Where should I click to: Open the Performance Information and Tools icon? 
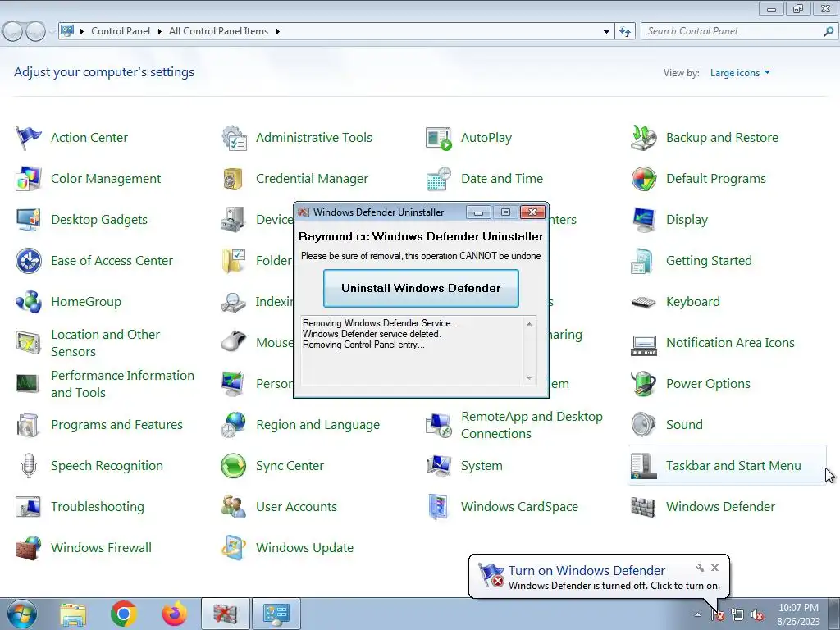[29, 384]
